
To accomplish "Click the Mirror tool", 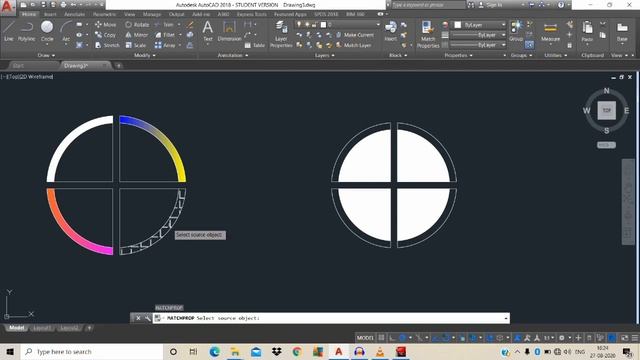I will (137, 35).
